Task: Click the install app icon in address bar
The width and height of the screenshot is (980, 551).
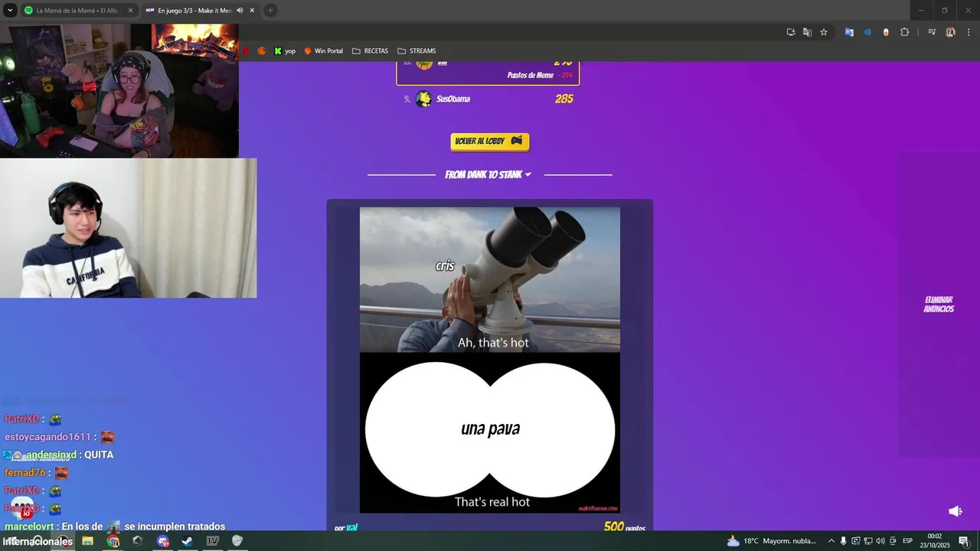Action: click(791, 32)
